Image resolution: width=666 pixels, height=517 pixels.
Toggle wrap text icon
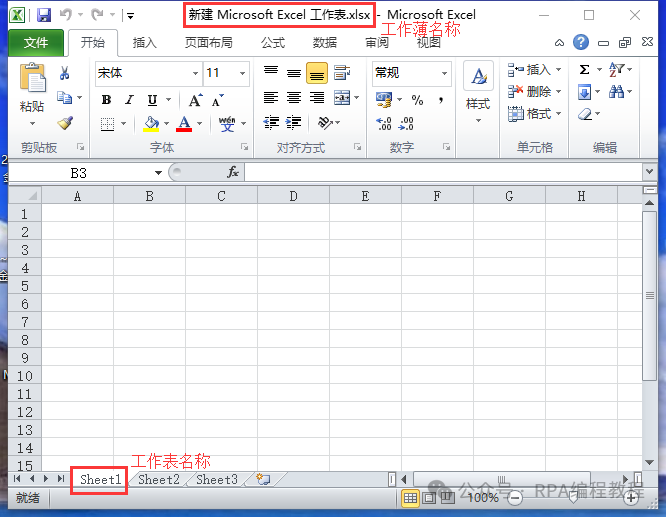pos(342,72)
